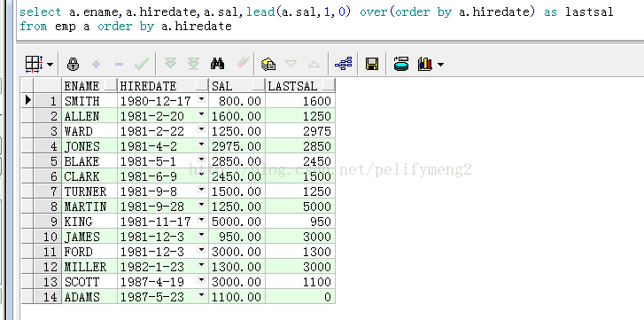Open the dropdown arrow beside chart icon
The image size is (644, 320).
pos(440,65)
